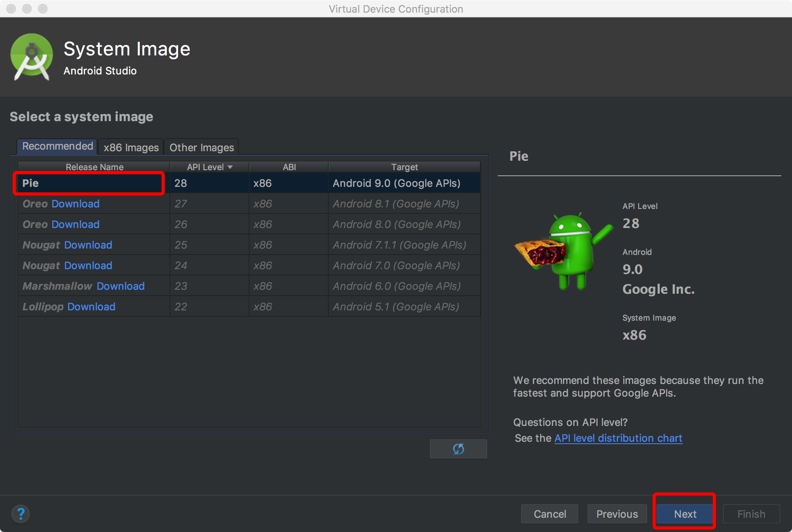
Task: Click the Target column header
Action: [404, 167]
